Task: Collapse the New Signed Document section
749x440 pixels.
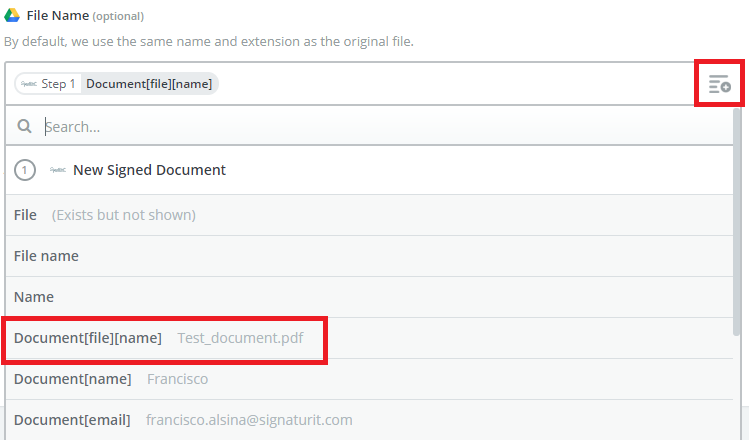Action: [x=369, y=170]
